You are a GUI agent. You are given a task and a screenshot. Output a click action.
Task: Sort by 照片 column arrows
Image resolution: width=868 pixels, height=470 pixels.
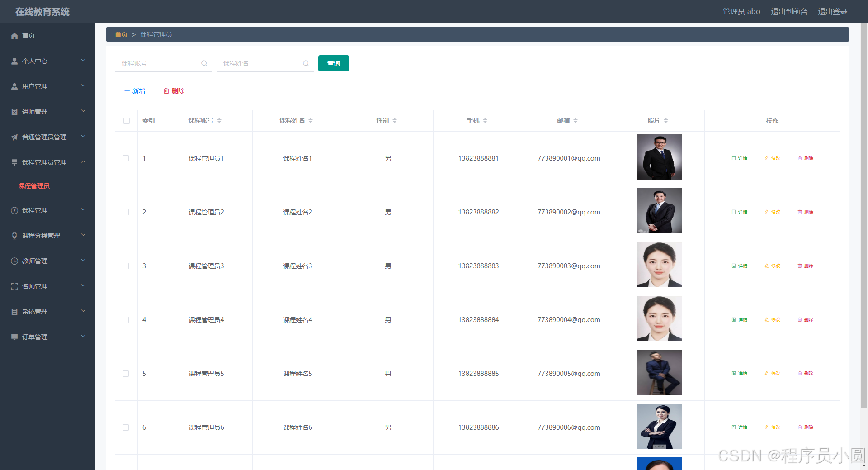pos(666,120)
